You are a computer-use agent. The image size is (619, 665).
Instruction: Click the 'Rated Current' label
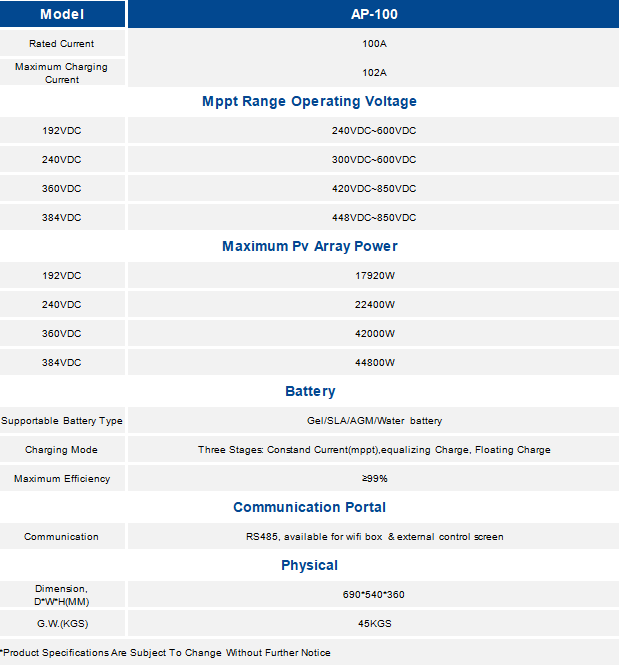[61, 44]
